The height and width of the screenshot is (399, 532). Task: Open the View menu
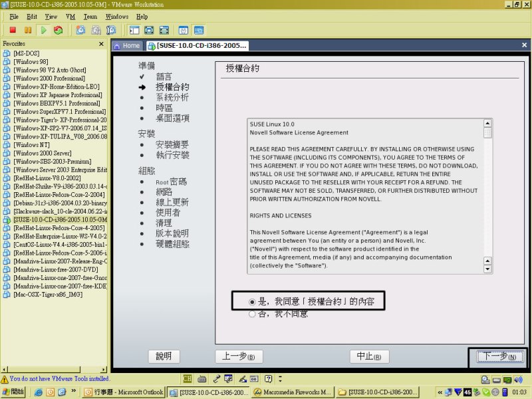coord(51,17)
